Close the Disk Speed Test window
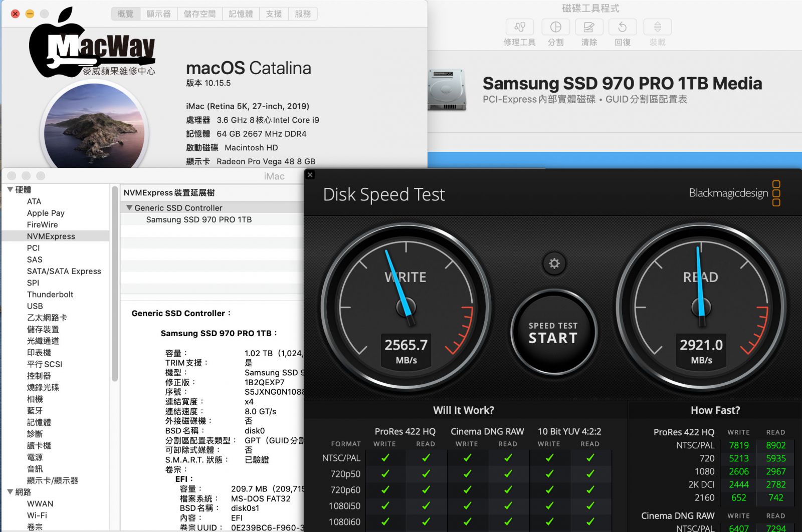 pos(310,175)
